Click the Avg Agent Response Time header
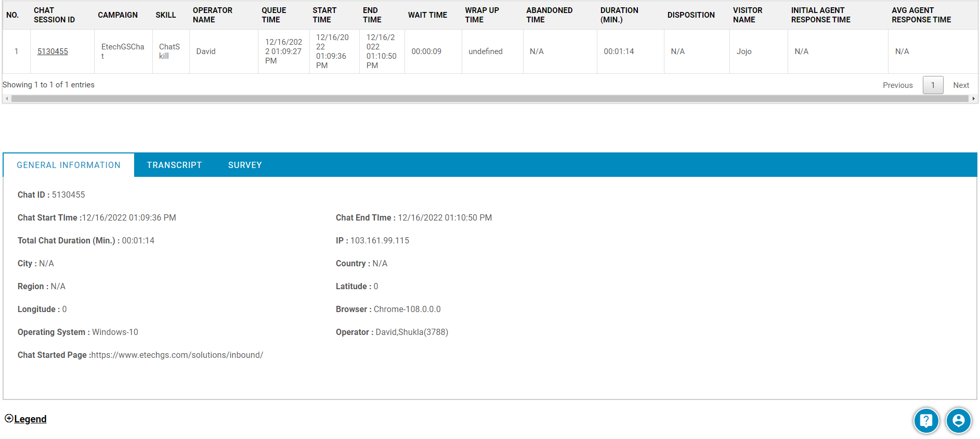 click(921, 15)
